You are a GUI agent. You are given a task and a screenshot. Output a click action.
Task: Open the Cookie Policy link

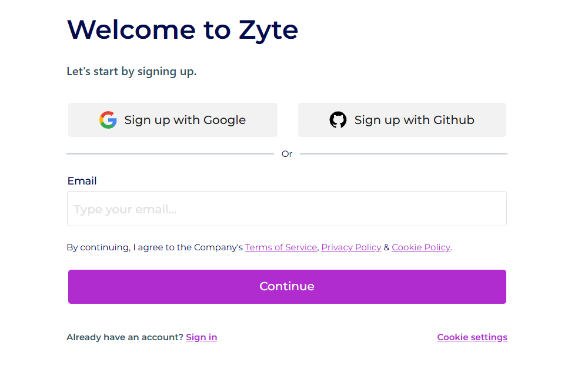coord(420,247)
